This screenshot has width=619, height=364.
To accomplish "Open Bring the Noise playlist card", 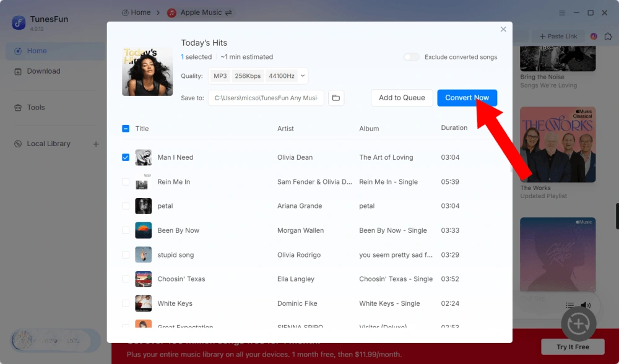I will [558, 58].
